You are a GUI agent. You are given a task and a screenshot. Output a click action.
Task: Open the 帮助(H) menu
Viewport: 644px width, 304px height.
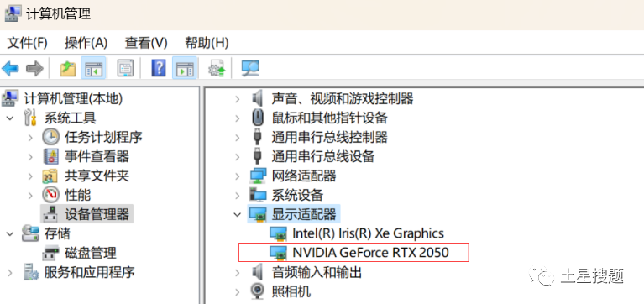[x=207, y=42]
